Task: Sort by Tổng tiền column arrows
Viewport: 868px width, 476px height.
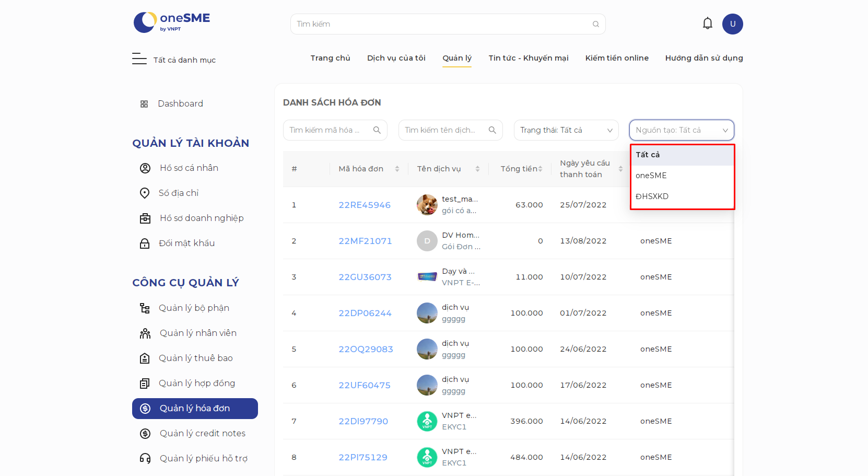Action: point(540,169)
